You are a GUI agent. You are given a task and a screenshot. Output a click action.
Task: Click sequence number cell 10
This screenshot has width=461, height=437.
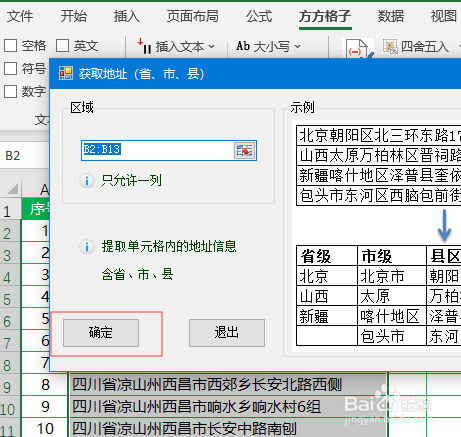point(45,428)
